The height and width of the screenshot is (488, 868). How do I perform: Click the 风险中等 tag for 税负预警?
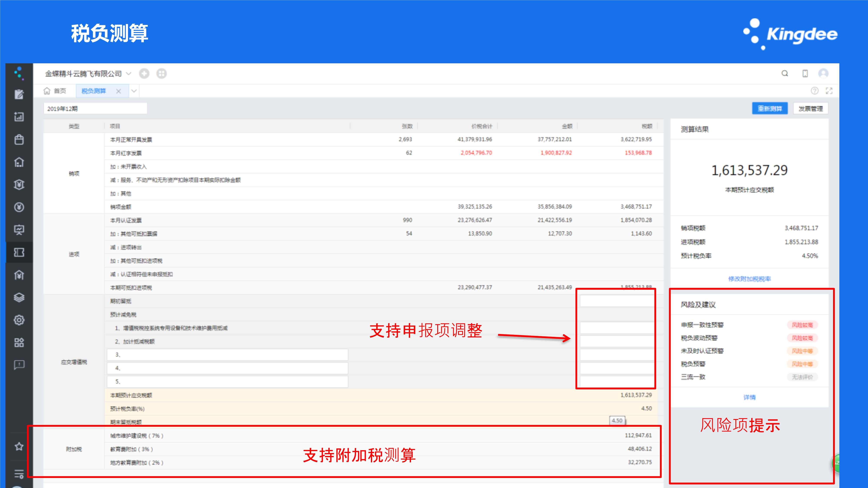tap(802, 364)
